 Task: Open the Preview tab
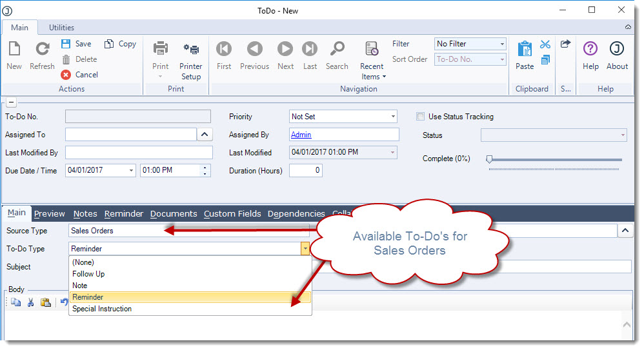[x=49, y=214]
